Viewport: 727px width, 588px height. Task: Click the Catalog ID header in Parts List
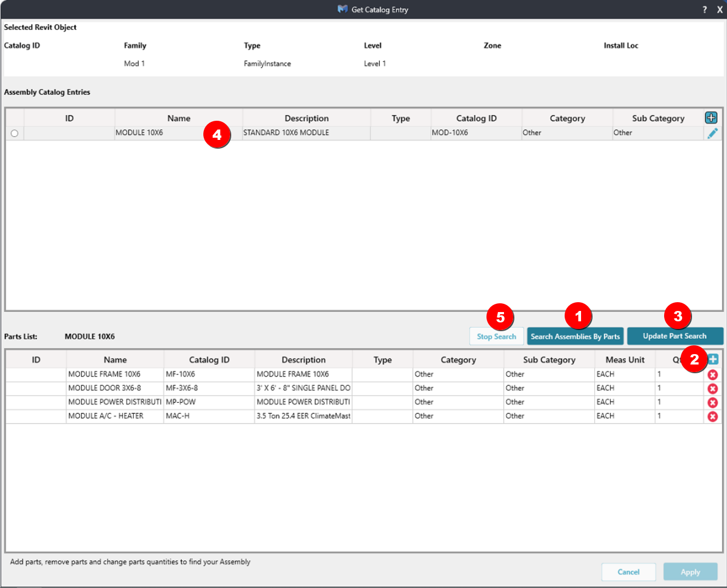tap(209, 360)
